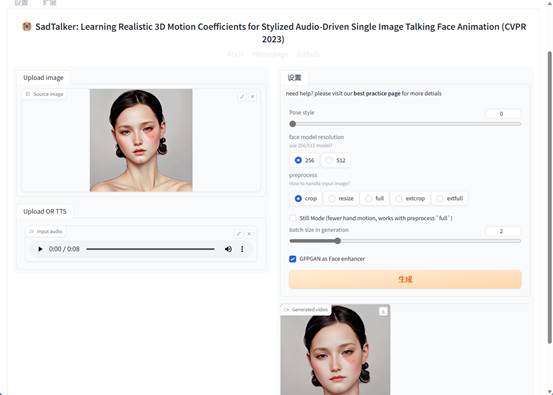The image size is (553, 395).
Task: Edit the source image with pencil icon
Action: (x=242, y=96)
